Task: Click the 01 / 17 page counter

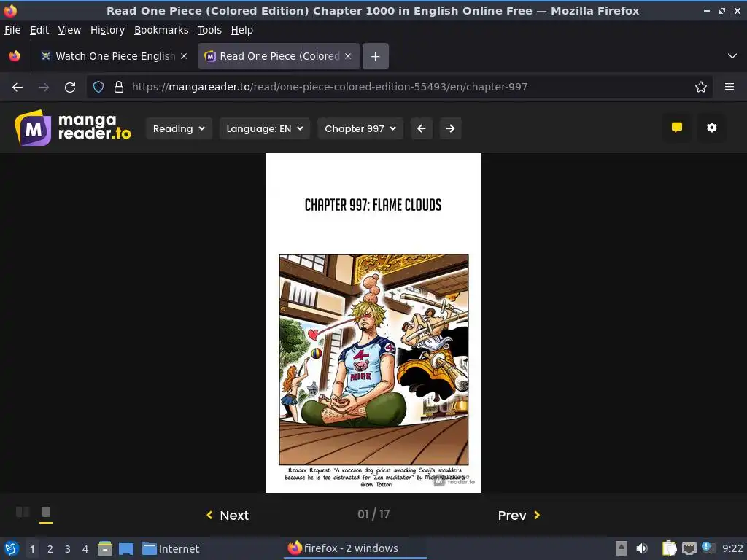Action: pos(373,514)
